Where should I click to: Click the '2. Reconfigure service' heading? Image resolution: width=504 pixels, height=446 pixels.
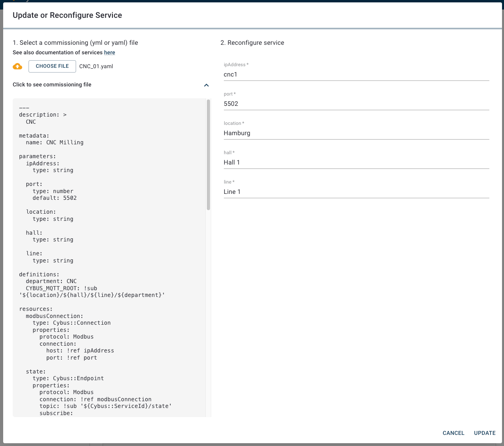pyautogui.click(x=252, y=42)
